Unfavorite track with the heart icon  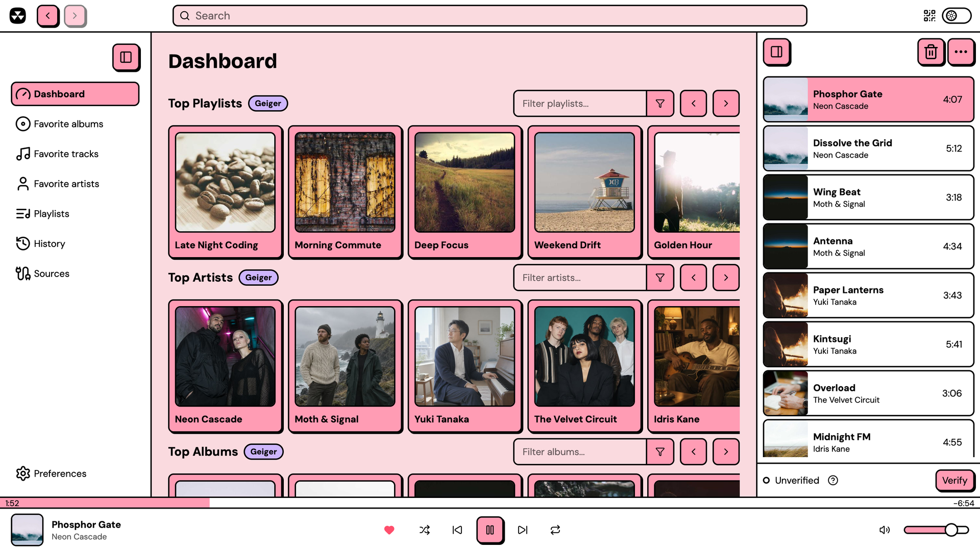click(x=389, y=530)
